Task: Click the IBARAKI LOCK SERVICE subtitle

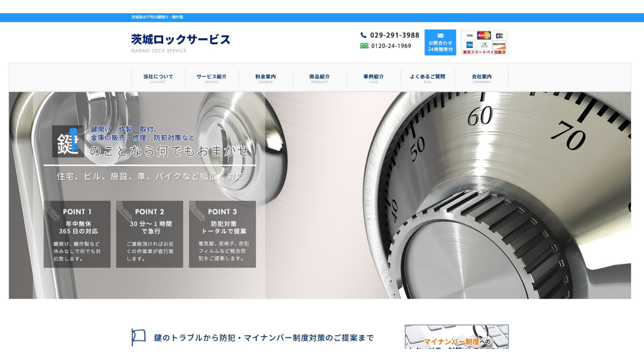Action: coord(159,50)
